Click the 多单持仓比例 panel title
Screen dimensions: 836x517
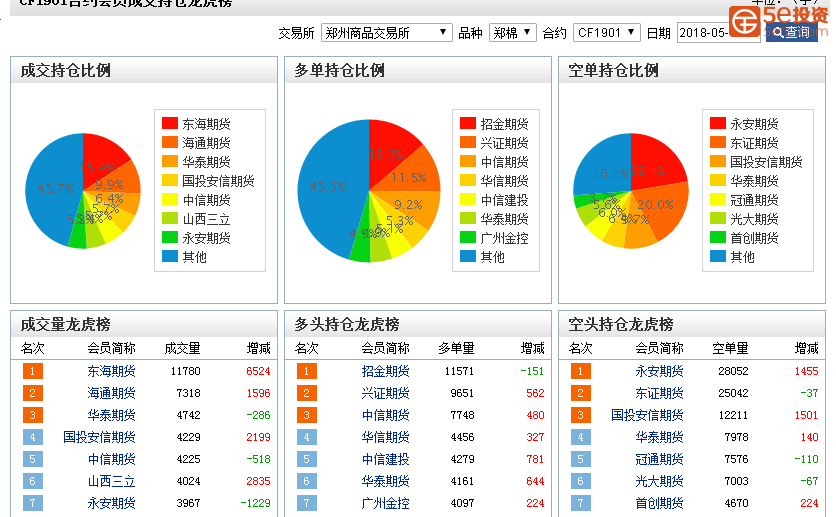pos(340,70)
